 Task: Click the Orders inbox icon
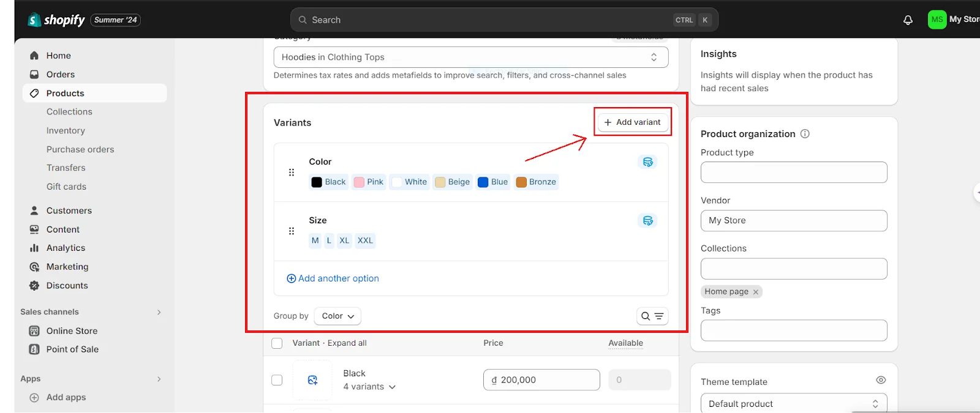point(34,74)
